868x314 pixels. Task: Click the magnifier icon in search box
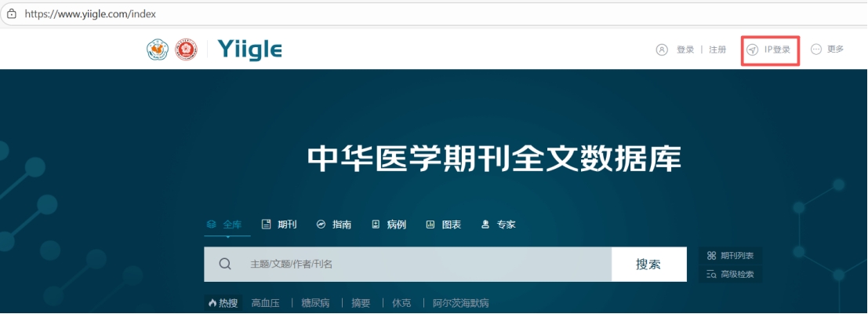click(x=225, y=265)
